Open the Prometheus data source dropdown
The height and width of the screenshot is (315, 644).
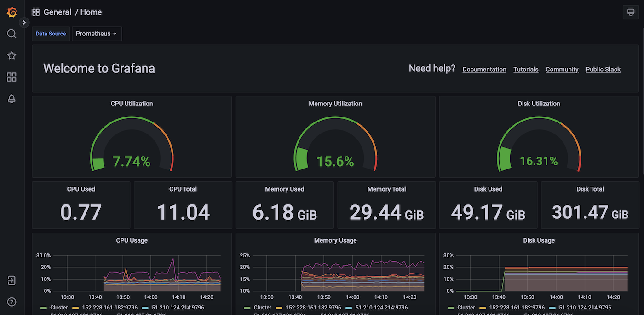point(97,34)
